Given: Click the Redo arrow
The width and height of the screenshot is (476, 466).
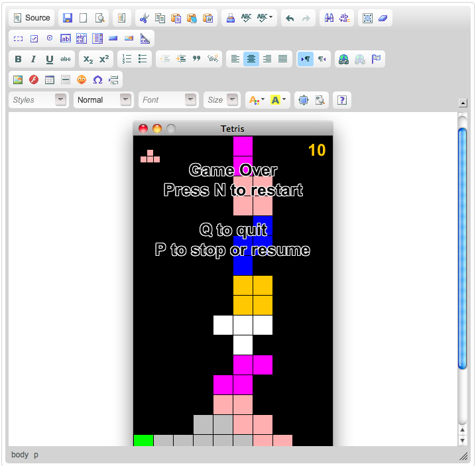Looking at the screenshot, I should click(306, 18).
